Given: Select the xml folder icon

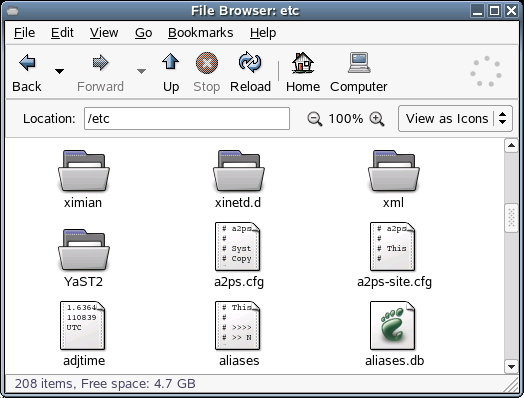Looking at the screenshot, I should (393, 171).
